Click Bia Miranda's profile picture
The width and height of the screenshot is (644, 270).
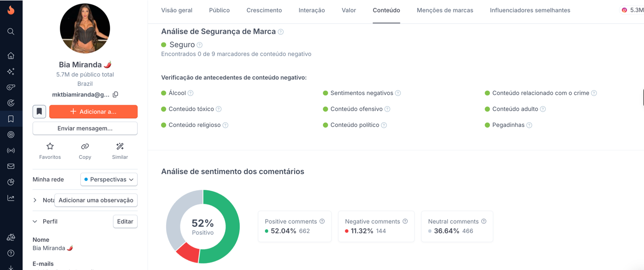(85, 29)
